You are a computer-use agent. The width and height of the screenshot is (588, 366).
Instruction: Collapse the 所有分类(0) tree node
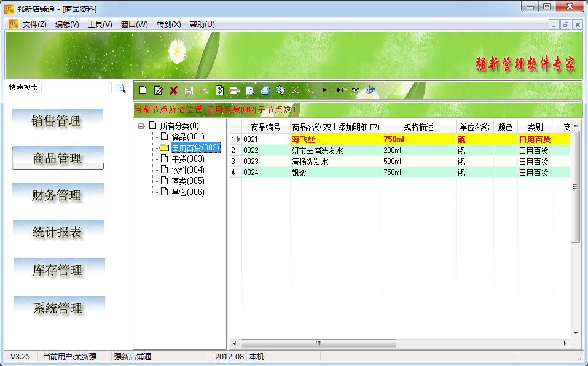click(x=141, y=127)
